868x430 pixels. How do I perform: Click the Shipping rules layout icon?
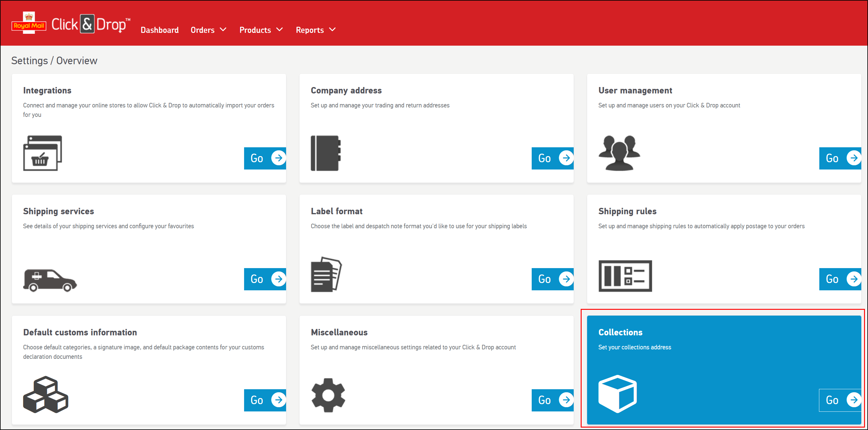click(625, 276)
